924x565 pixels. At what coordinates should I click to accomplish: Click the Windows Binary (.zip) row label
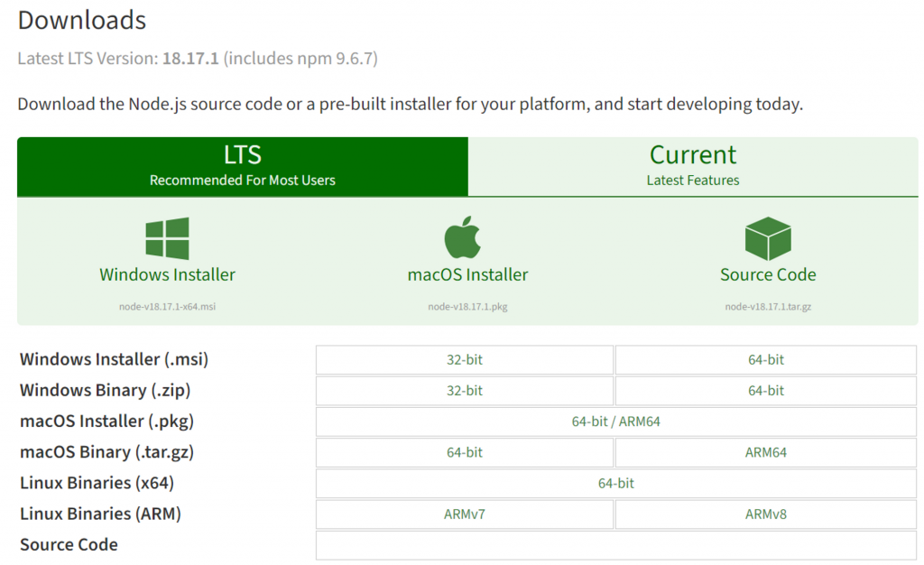click(106, 390)
